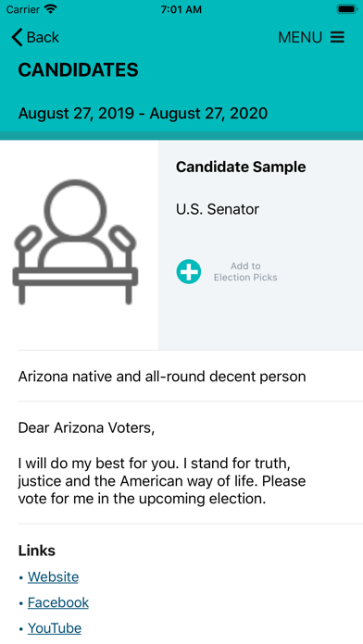Tap the U.S. Senator office label
This screenshot has height=644, width=363.
(x=218, y=209)
